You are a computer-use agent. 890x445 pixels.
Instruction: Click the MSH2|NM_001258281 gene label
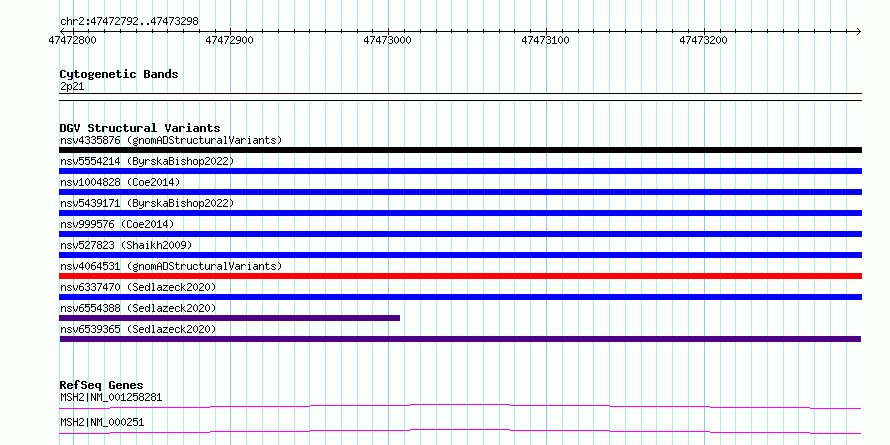click(111, 397)
